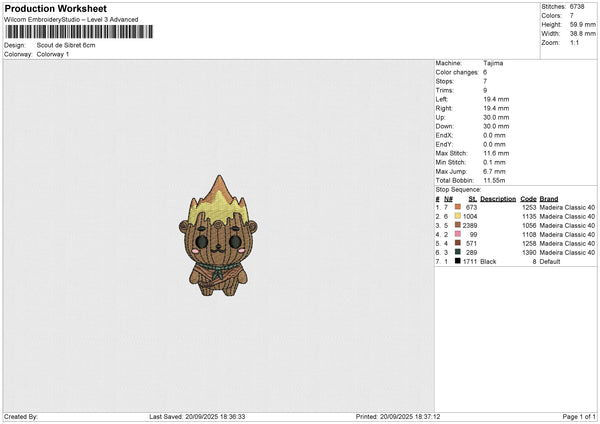Select the design name "Scout de Sibret 6cm"
This screenshot has height=424, width=600.
(x=66, y=45)
